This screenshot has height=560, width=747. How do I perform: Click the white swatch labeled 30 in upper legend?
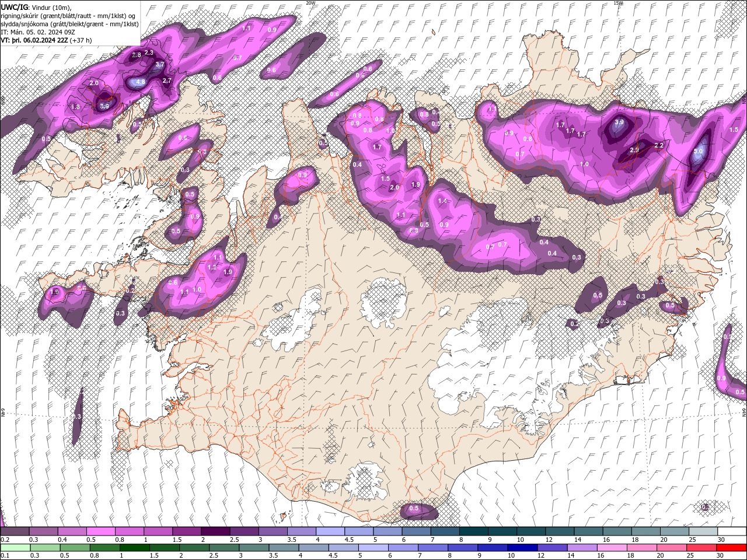click(x=732, y=531)
